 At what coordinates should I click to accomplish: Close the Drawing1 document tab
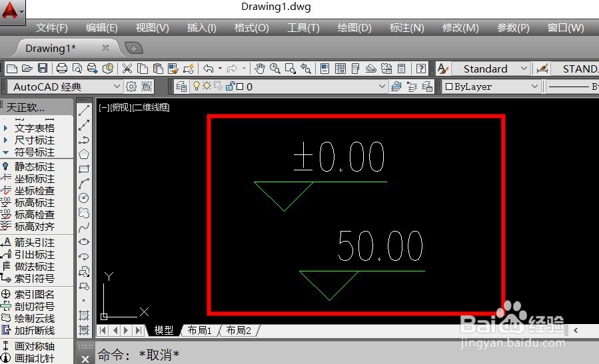[105, 48]
